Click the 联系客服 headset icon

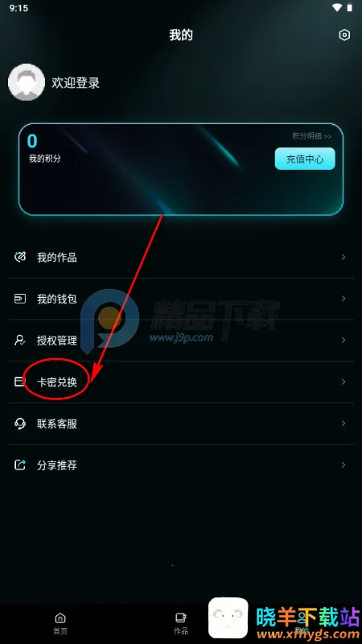(20, 423)
